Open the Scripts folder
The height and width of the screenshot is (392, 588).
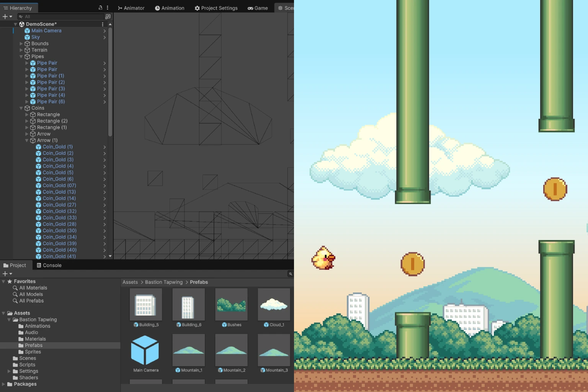(x=24, y=365)
